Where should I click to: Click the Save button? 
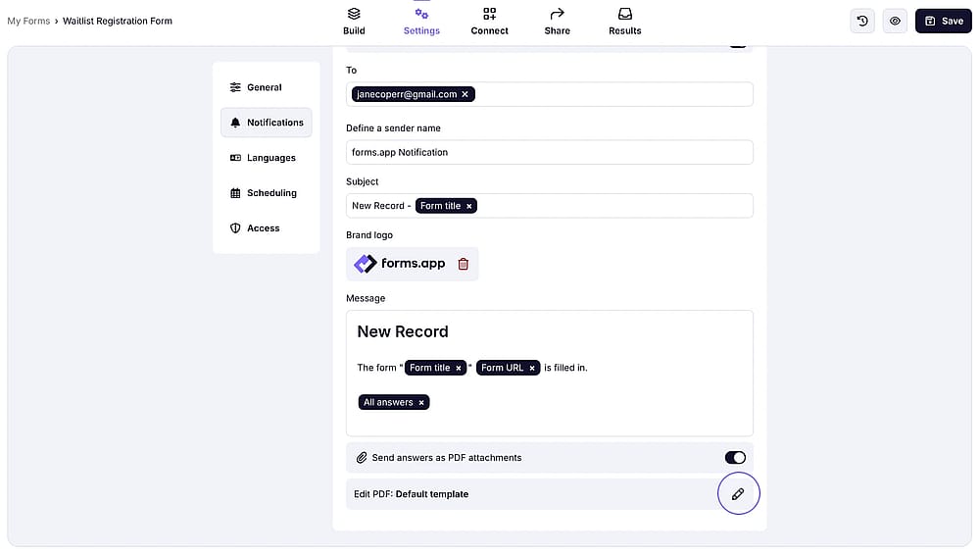(943, 21)
